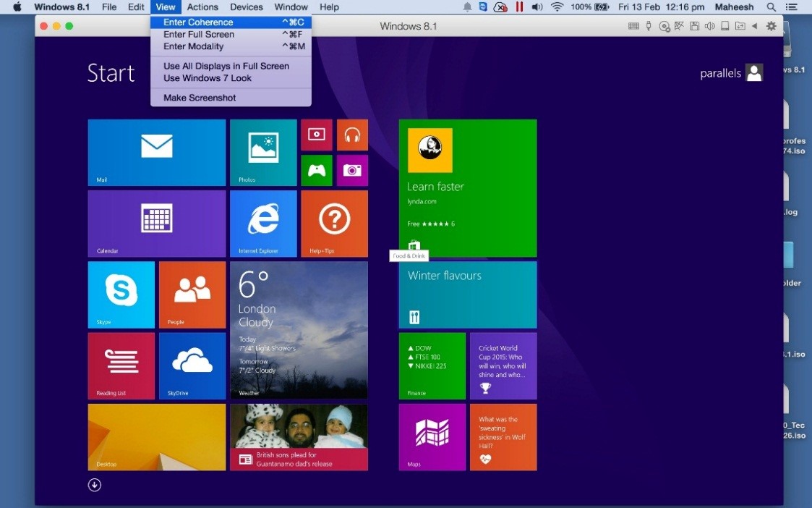The image size is (812, 508).
Task: Open the TeamViewer menu bar icon
Action: coord(482,7)
